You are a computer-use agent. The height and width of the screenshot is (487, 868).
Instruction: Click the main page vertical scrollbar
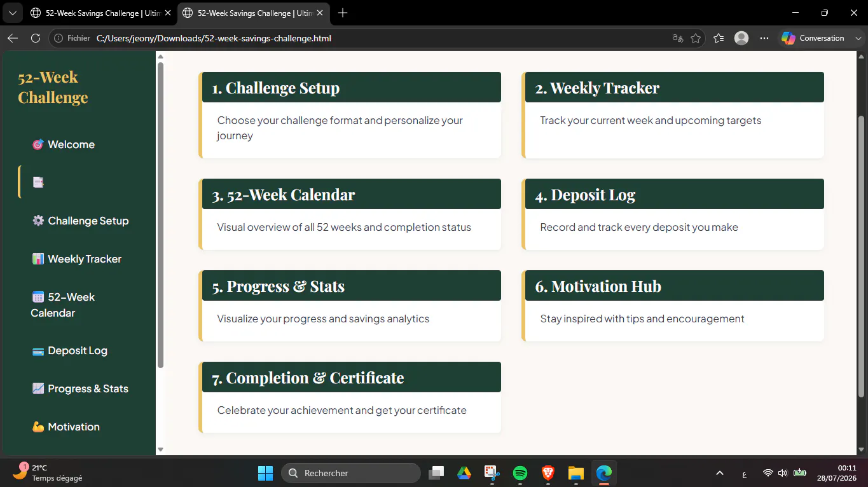point(862,256)
